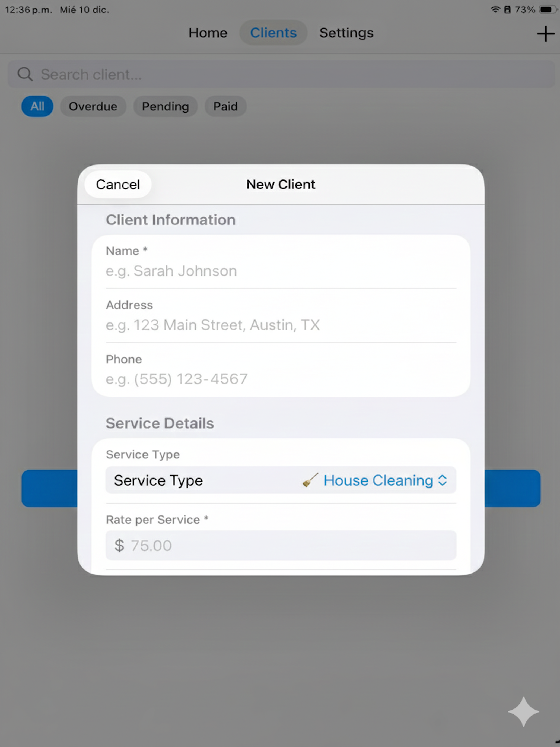This screenshot has width=560, height=747.
Task: Tap the search magnifier icon
Action: coord(25,74)
